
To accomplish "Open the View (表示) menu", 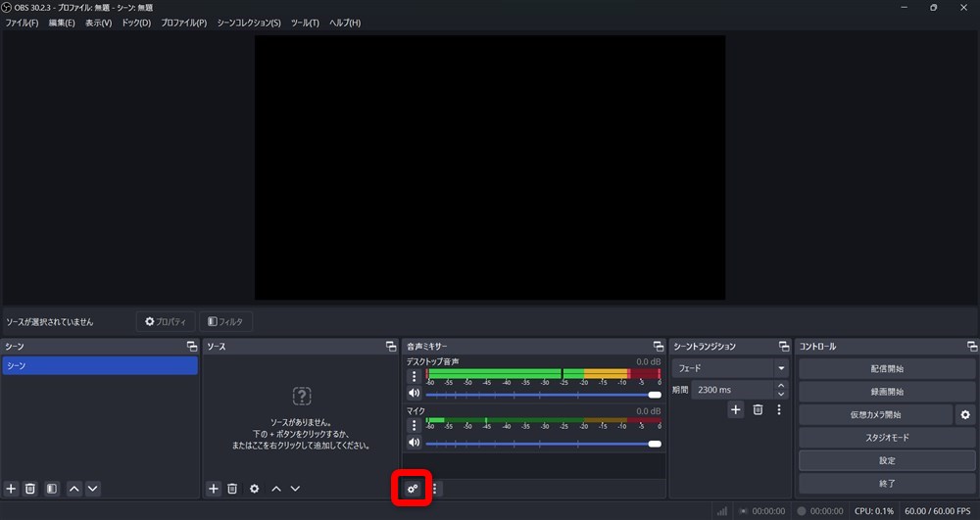I will click(99, 23).
